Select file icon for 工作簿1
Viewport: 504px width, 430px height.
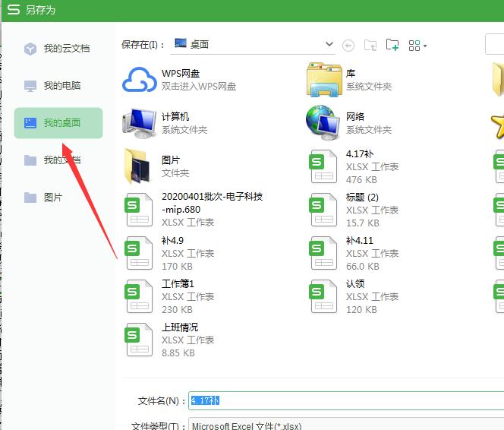pos(139,296)
